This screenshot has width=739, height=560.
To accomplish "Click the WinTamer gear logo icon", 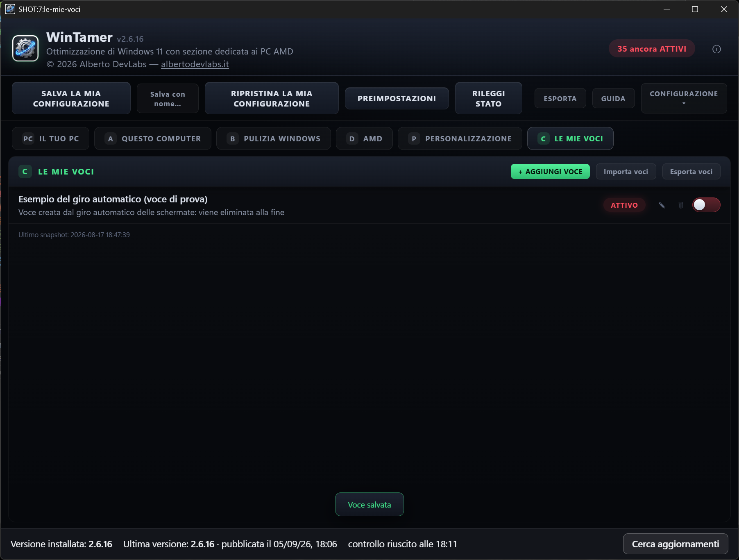I will pos(25,48).
